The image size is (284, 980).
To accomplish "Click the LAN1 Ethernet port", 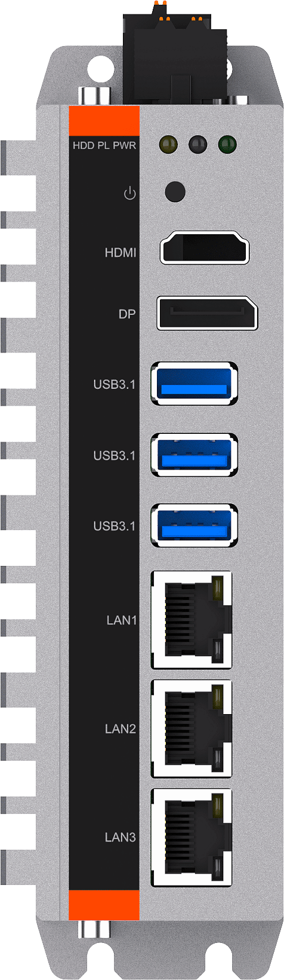I will coord(192,620).
